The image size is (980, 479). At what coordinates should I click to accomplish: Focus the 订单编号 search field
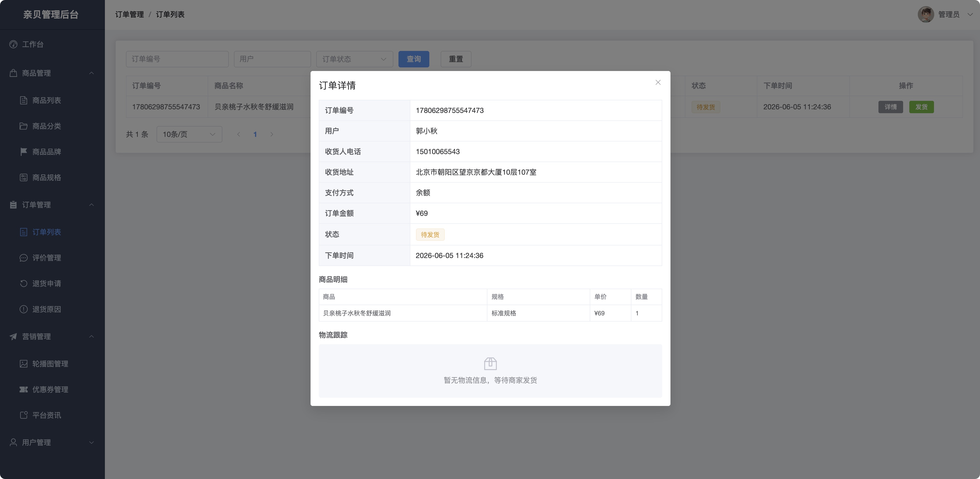[177, 59]
